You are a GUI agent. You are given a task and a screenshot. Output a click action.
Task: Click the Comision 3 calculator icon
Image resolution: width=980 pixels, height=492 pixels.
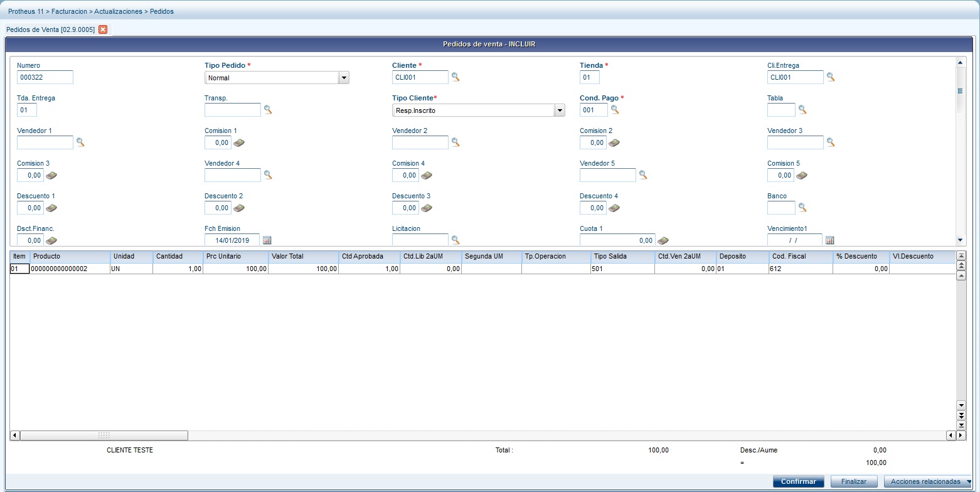pyautogui.click(x=51, y=175)
